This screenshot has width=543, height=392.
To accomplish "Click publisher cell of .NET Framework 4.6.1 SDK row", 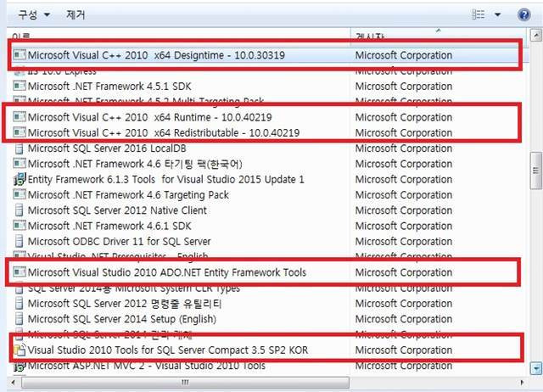I will [x=404, y=227].
